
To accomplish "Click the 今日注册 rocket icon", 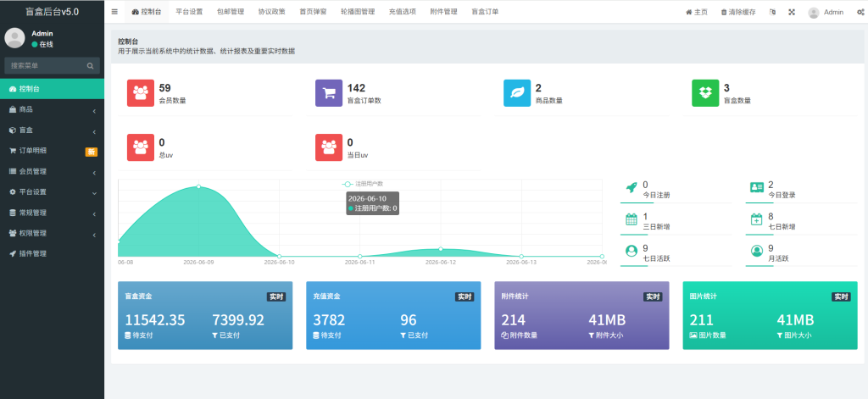I will [631, 187].
